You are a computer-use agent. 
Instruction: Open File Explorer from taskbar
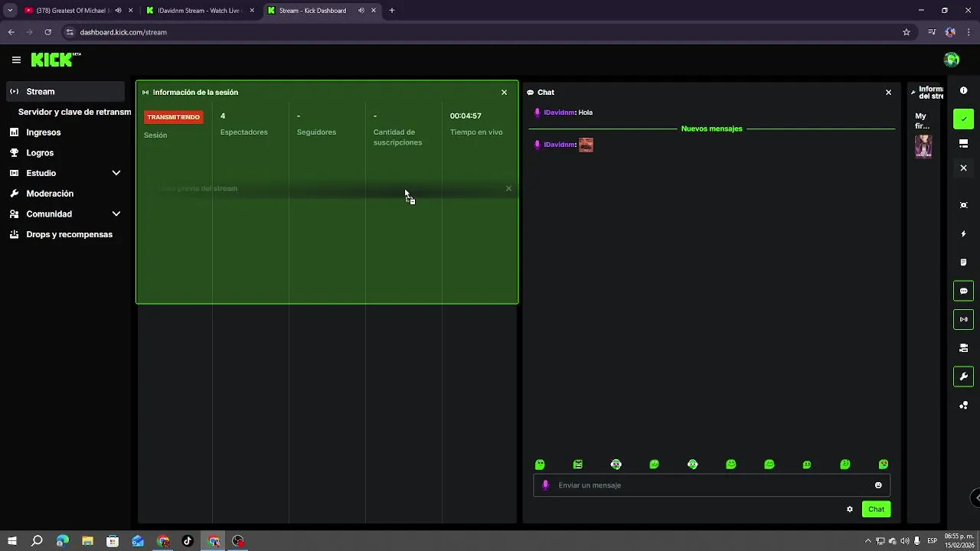[x=87, y=541]
